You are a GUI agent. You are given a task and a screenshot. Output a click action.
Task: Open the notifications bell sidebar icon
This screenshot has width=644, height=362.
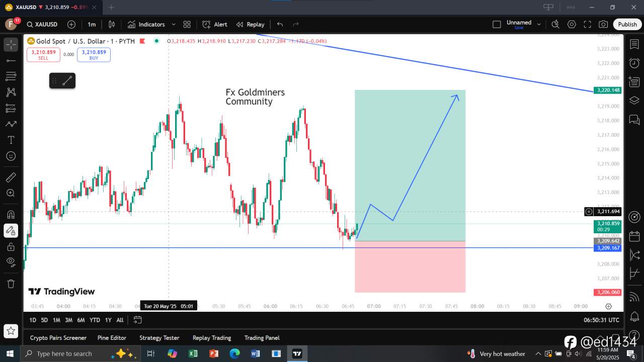tap(634, 316)
